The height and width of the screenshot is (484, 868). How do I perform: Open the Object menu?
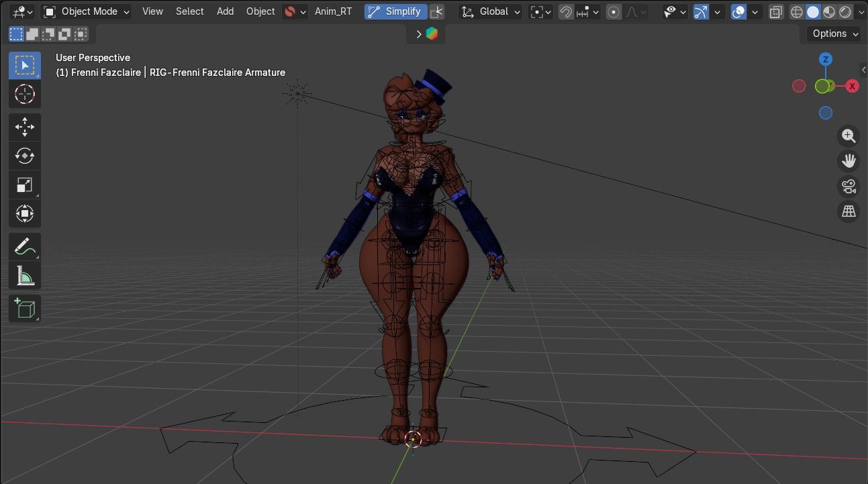(x=260, y=11)
